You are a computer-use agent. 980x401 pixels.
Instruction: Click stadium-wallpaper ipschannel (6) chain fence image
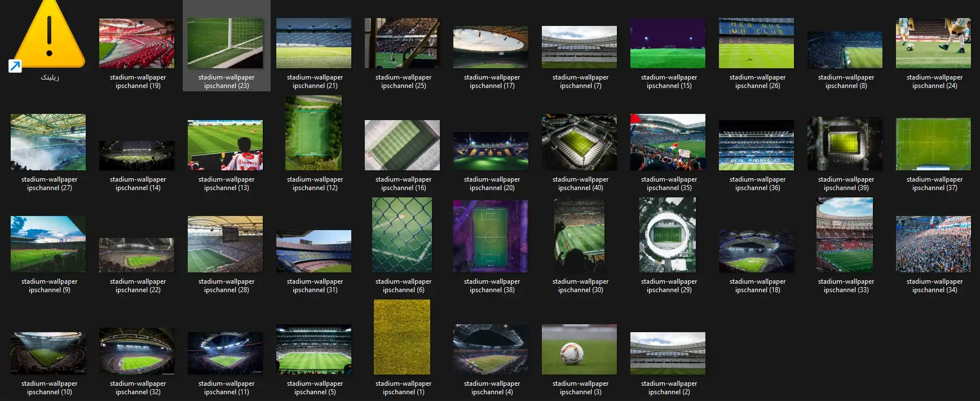(402, 235)
